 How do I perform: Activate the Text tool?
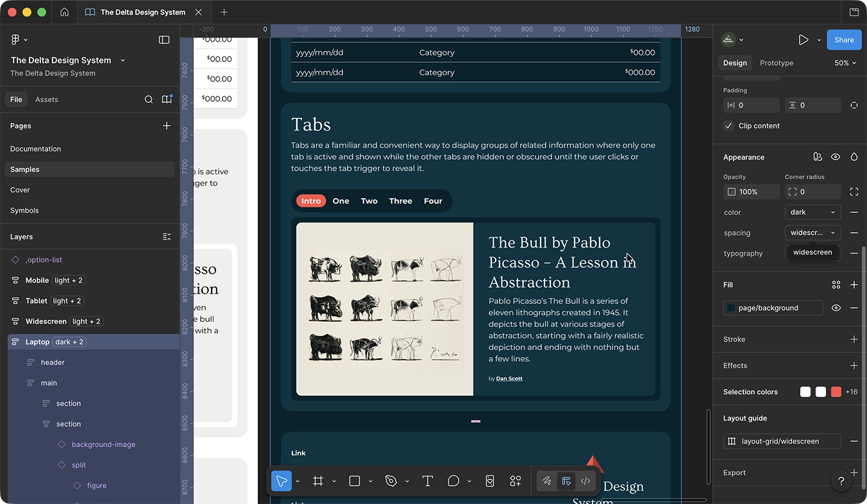point(428,480)
